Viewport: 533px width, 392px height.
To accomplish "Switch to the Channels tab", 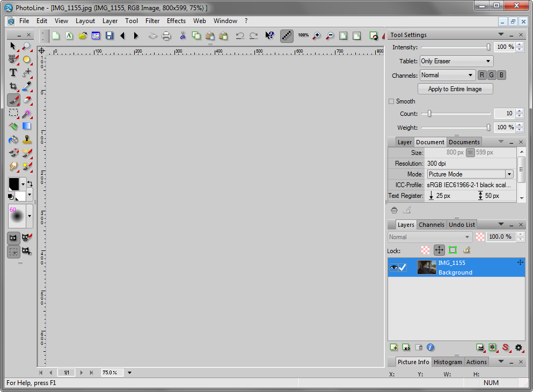I will tap(432, 225).
